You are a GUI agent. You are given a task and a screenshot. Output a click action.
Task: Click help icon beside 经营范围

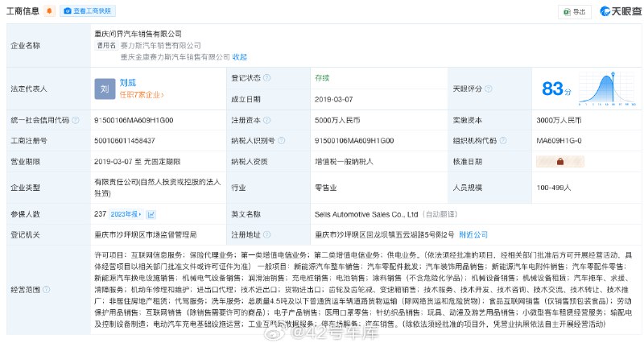coord(47,290)
